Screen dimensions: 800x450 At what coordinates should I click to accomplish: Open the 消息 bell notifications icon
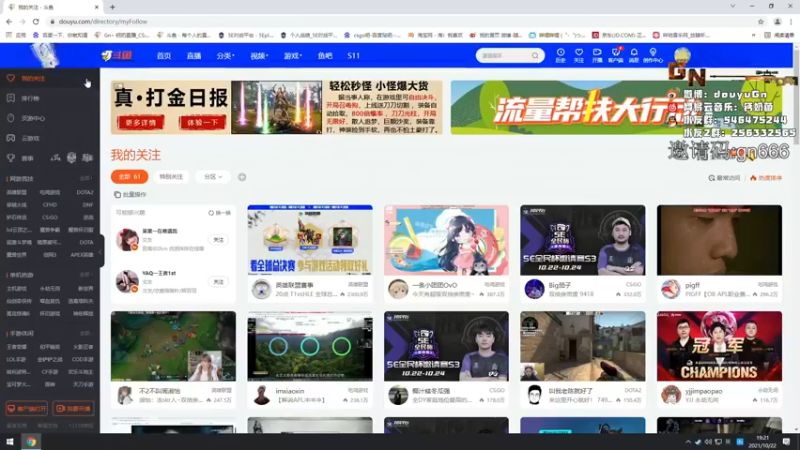(x=634, y=53)
